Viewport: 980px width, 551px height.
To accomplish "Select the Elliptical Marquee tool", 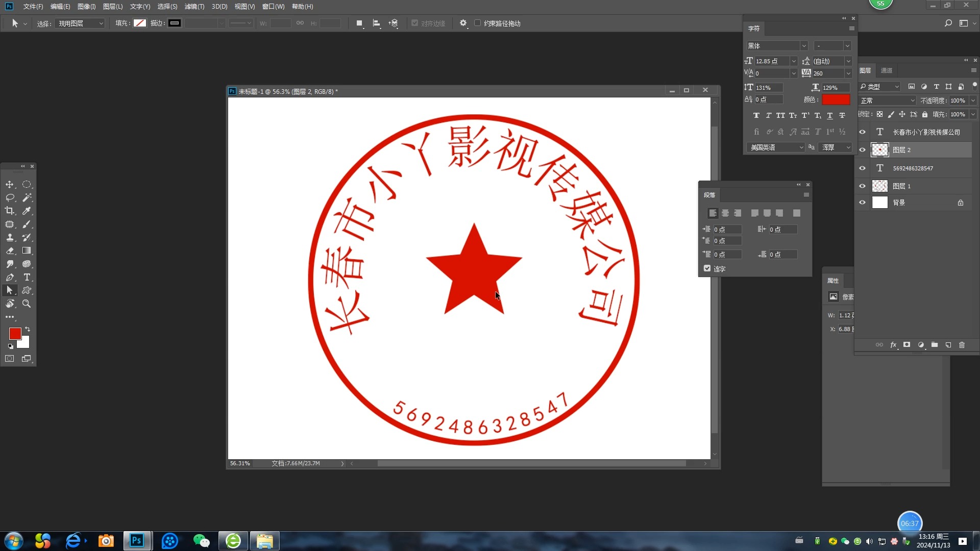I will tap(27, 184).
